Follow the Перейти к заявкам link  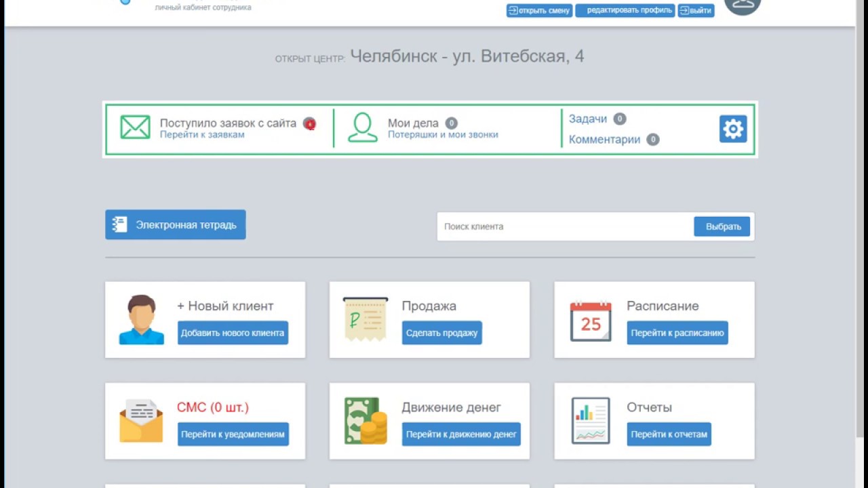click(202, 135)
